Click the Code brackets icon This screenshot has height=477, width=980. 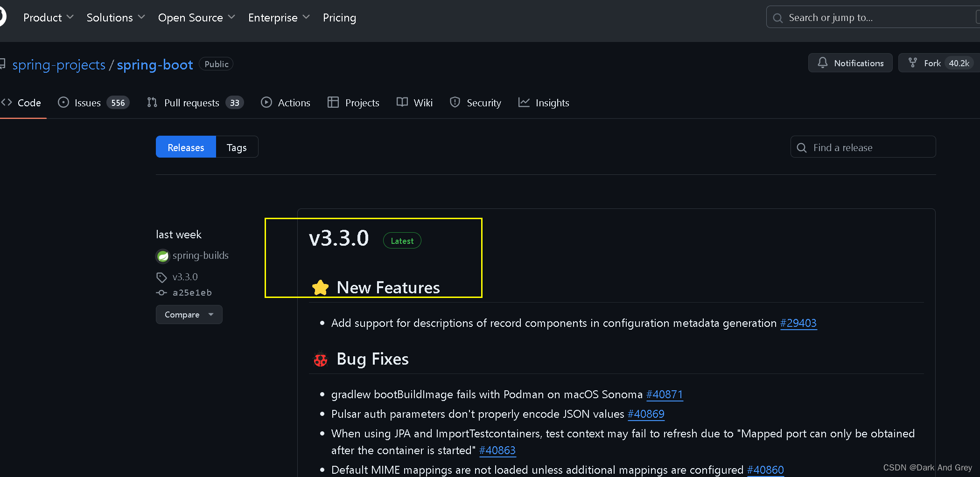[x=7, y=102]
